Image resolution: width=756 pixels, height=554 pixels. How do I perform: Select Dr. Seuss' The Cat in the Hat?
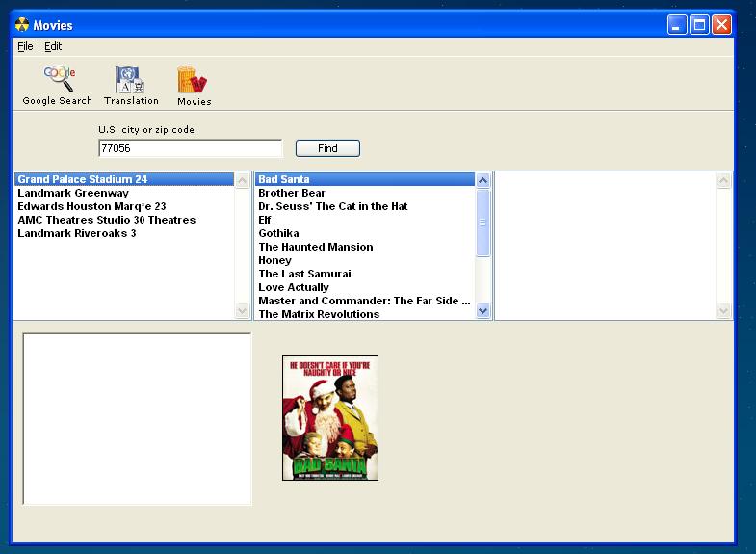pyautogui.click(x=365, y=206)
